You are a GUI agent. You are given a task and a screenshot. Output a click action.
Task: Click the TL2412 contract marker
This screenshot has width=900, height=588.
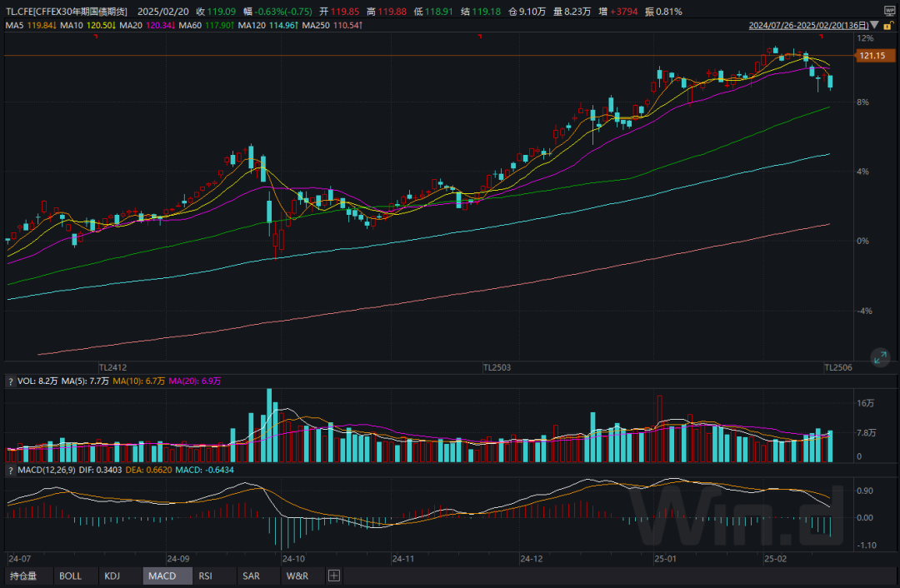(x=112, y=366)
